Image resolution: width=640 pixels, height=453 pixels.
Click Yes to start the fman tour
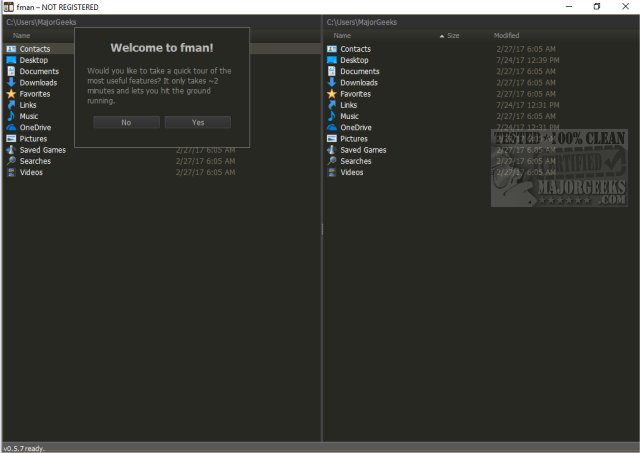point(197,122)
